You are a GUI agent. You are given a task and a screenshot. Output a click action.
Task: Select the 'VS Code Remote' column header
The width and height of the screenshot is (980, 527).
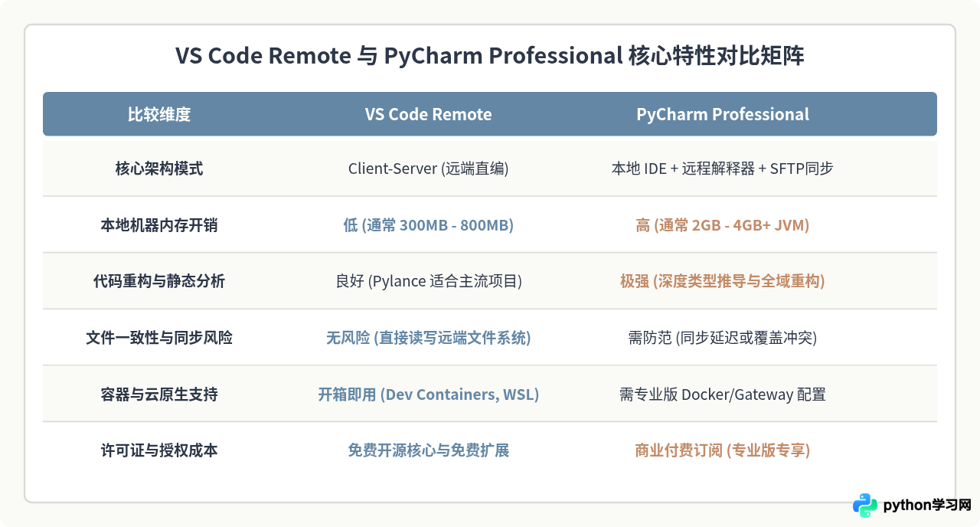(x=429, y=114)
